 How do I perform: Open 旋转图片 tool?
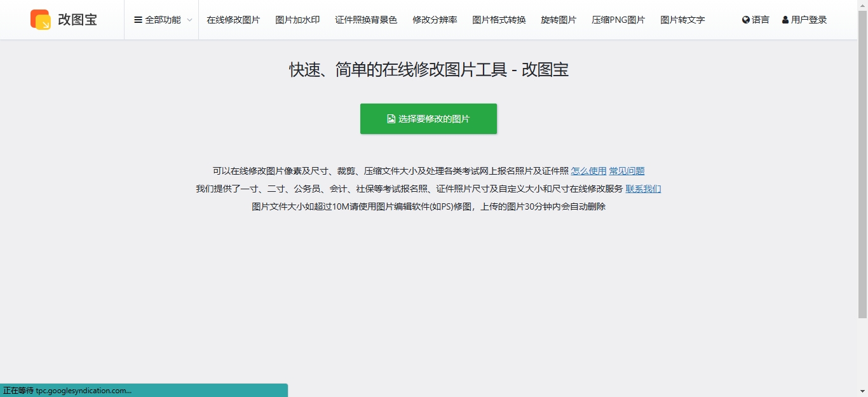559,20
